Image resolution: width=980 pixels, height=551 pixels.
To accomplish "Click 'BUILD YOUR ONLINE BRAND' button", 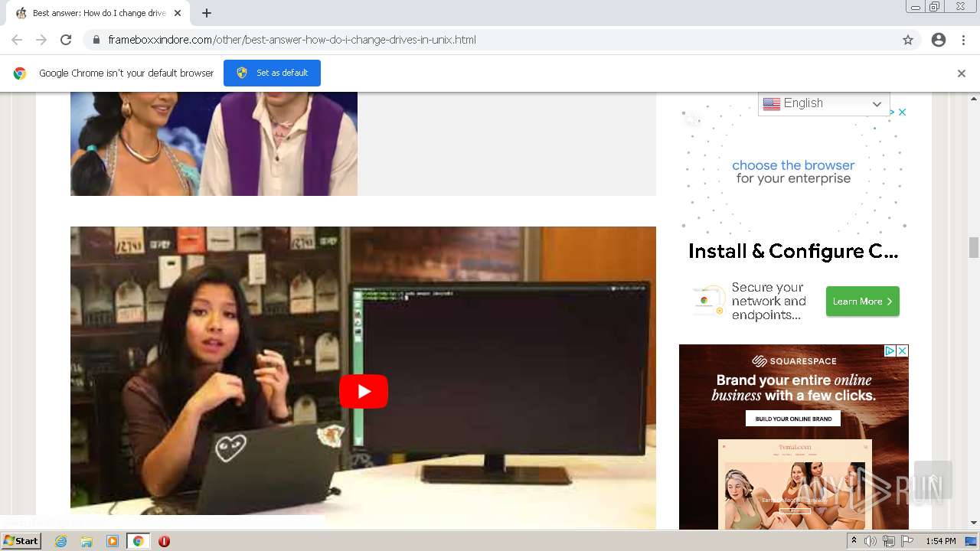I will (793, 419).
